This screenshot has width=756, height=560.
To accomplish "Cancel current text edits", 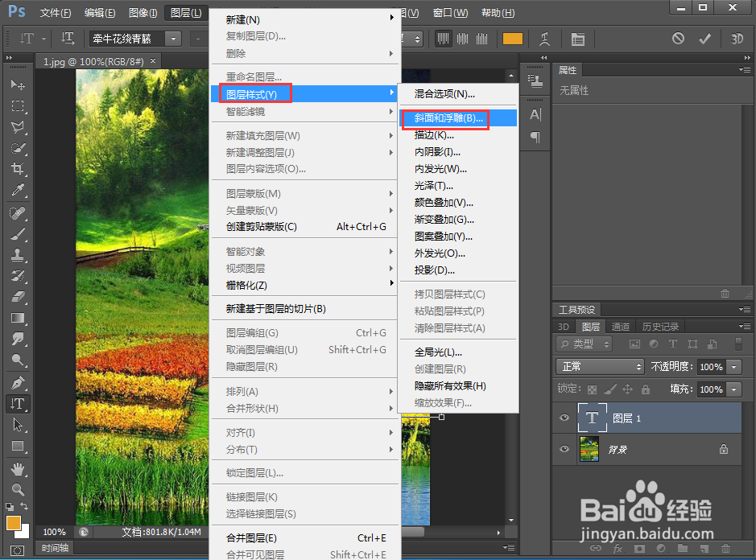I will 678,39.
